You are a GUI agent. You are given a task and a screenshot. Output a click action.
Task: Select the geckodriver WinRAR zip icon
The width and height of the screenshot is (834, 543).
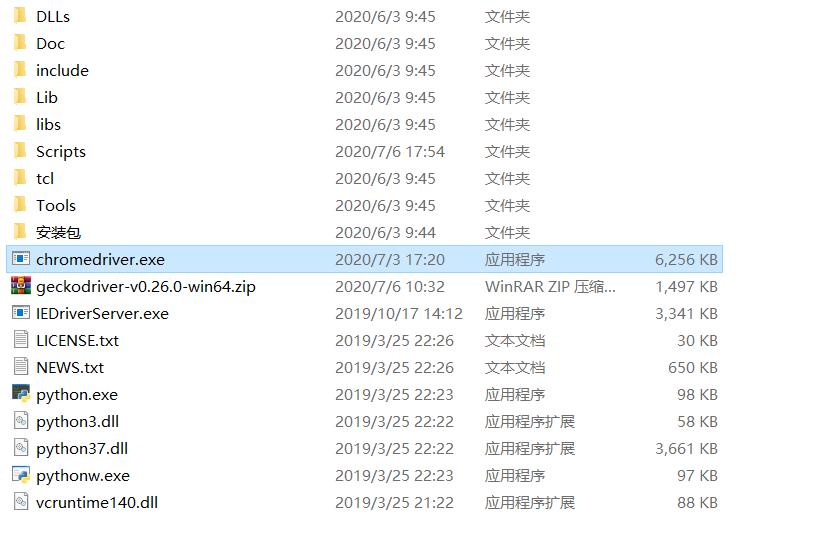click(x=21, y=286)
